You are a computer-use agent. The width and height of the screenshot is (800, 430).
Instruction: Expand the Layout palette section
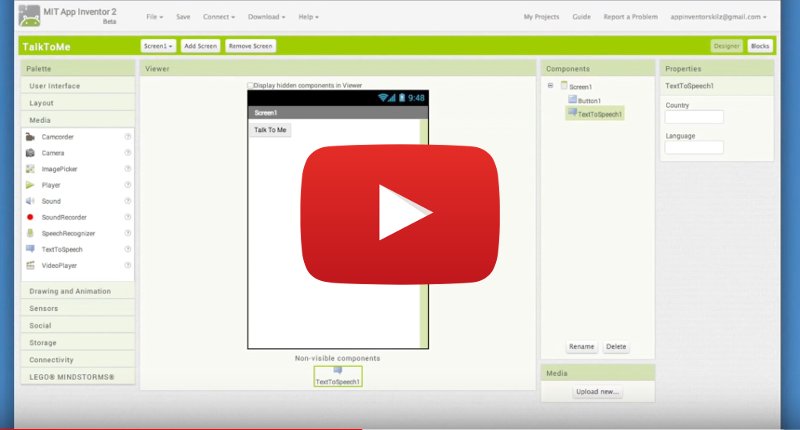pos(78,103)
